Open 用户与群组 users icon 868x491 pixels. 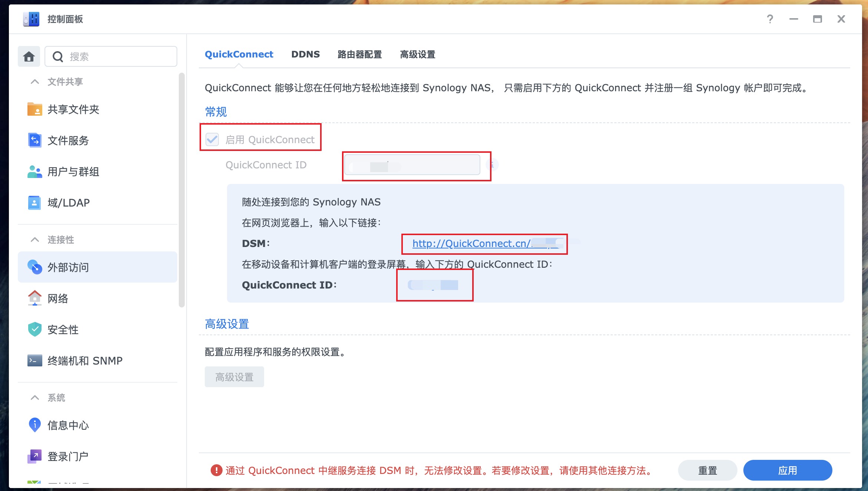pyautogui.click(x=34, y=172)
